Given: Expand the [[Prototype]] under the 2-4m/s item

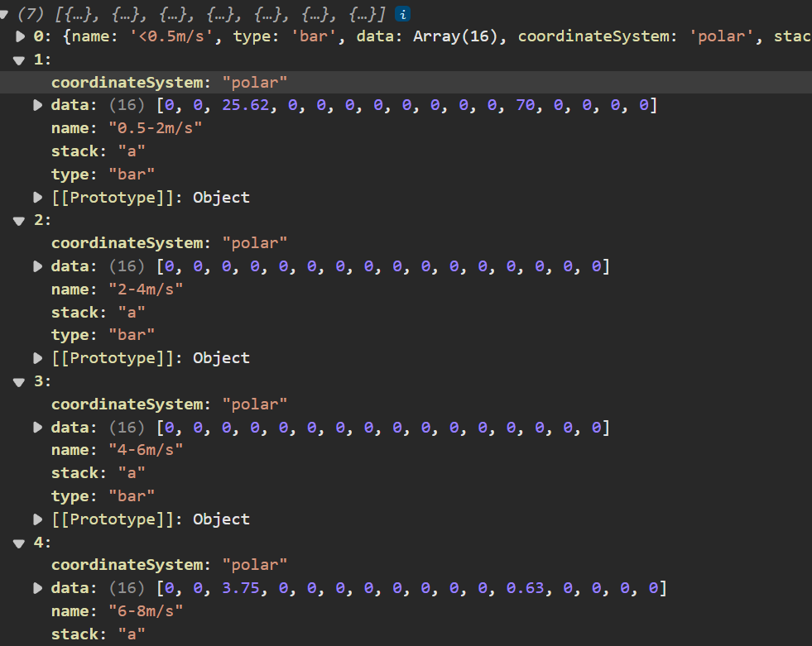Looking at the screenshot, I should click(x=38, y=357).
